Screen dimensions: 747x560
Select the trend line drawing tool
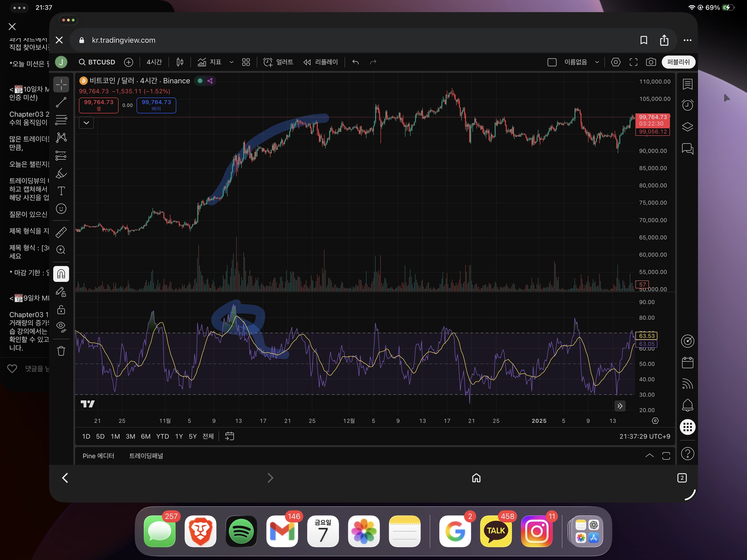(x=61, y=102)
